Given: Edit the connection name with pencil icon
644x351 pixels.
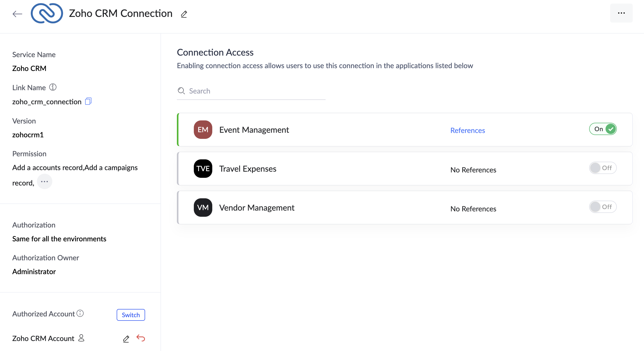Looking at the screenshot, I should coord(184,14).
